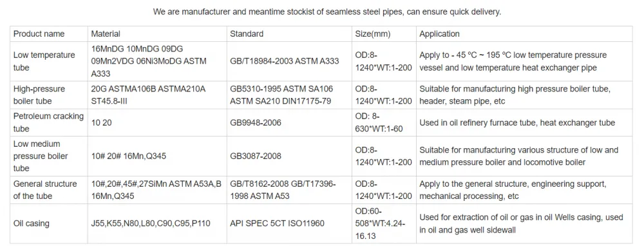This screenshot has width=644, height=246.
Task: Click the Size(mm) column header
Action: 384,33
